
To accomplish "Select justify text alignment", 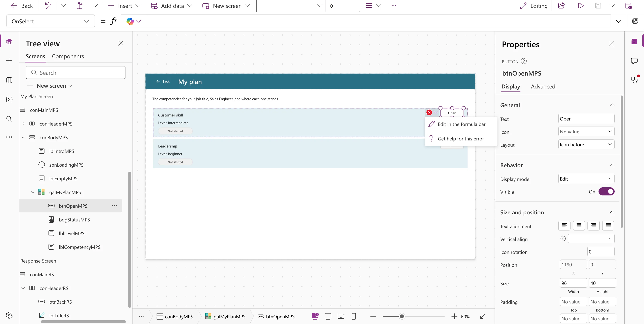I will [x=608, y=226].
